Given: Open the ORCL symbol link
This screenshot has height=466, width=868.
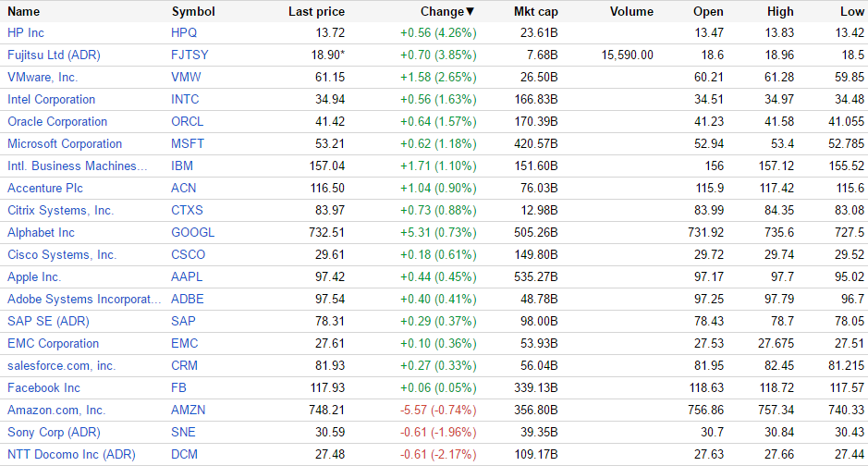Looking at the screenshot, I should click(188, 121).
